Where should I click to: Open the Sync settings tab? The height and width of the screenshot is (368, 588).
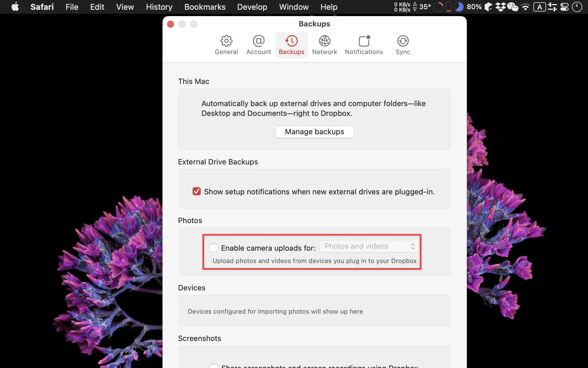[x=403, y=45]
